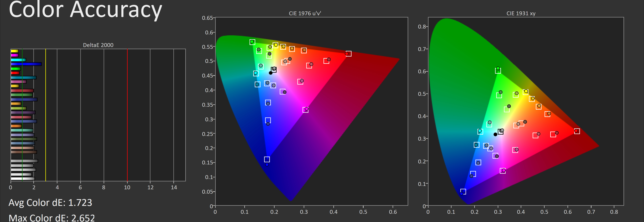Click the green primary point in CIE 1976 chart
The image size is (644, 222).
tap(252, 42)
